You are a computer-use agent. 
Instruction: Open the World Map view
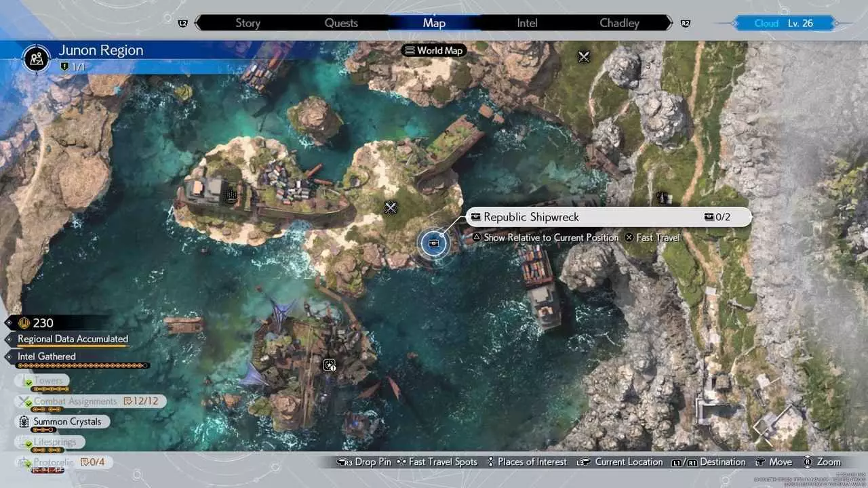pyautogui.click(x=434, y=50)
